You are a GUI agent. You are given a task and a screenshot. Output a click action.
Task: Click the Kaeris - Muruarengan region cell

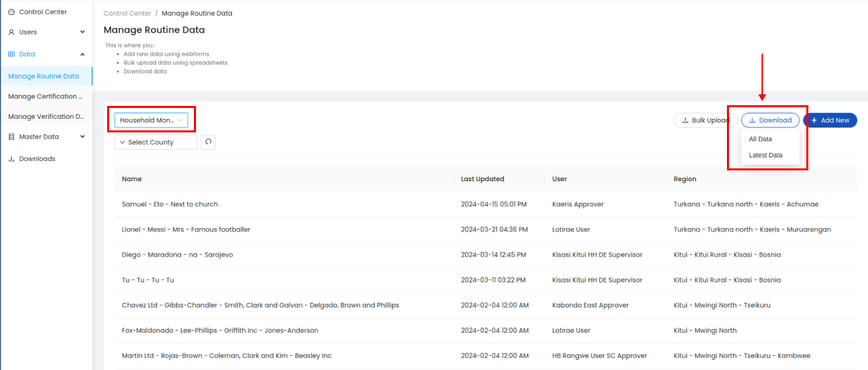[752, 229]
